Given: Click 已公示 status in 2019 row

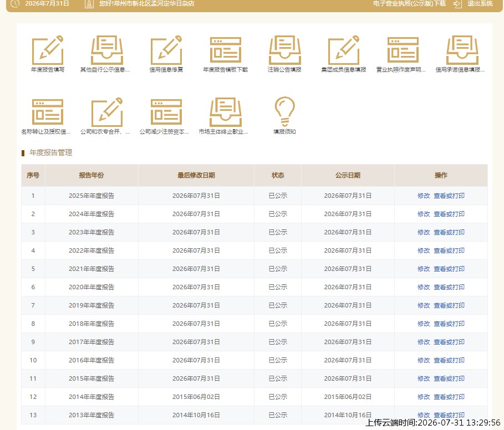Looking at the screenshot, I should [278, 305].
